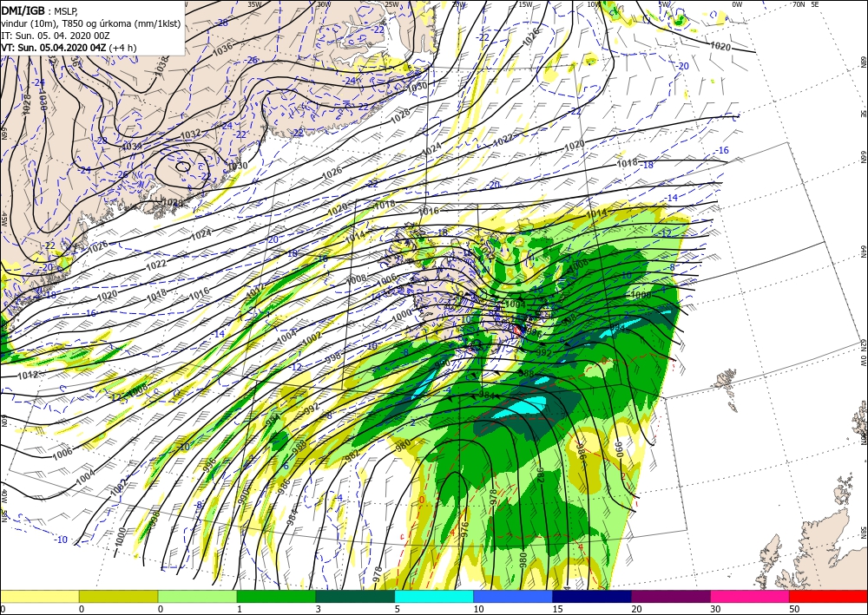868x615 pixels.
Task: Click the navy legend color swatch
Action: tap(592, 596)
